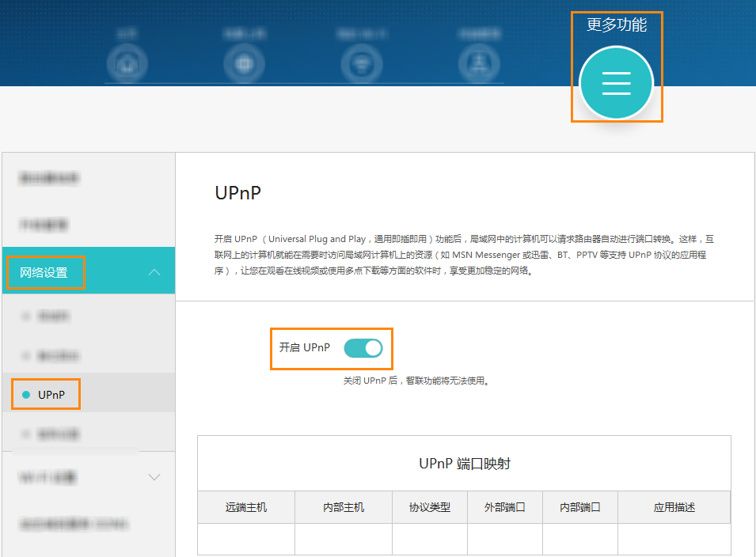
Task: Select the 应用描述 column header
Action: point(674,507)
